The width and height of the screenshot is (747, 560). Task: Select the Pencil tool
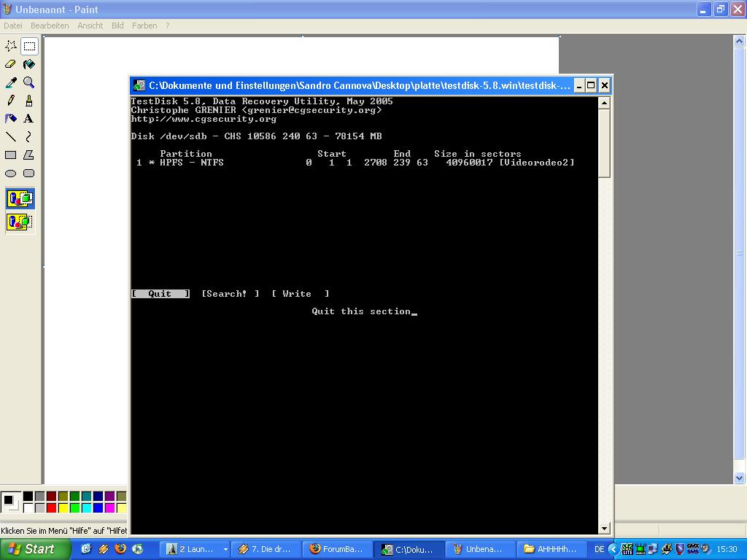tap(11, 101)
